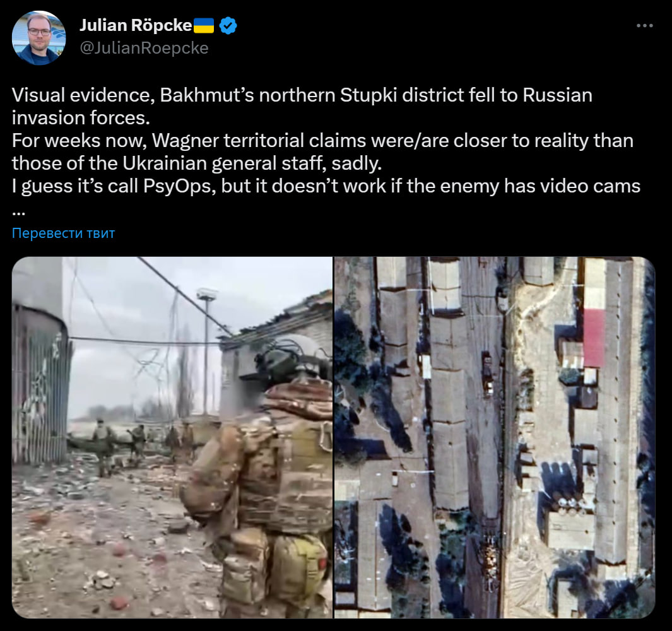Click the Ukrainian flag emoji beside the name

pyautogui.click(x=204, y=26)
